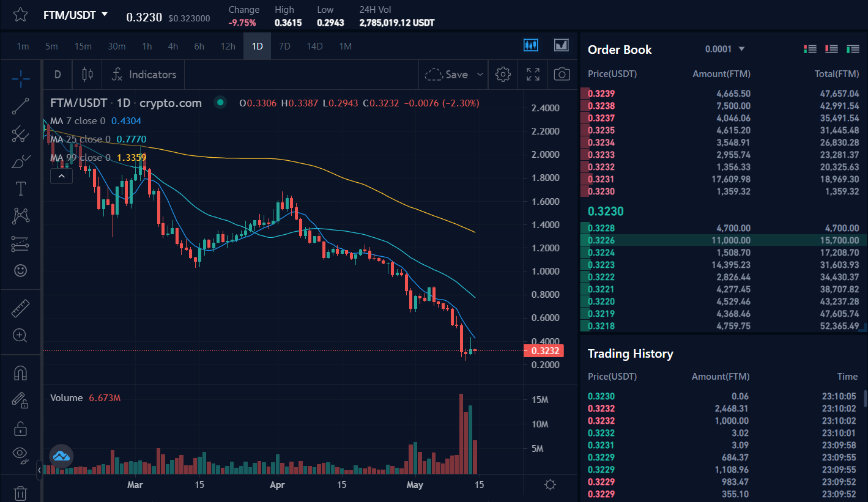Collapse the MA legend with the chevron

pyautogui.click(x=61, y=175)
